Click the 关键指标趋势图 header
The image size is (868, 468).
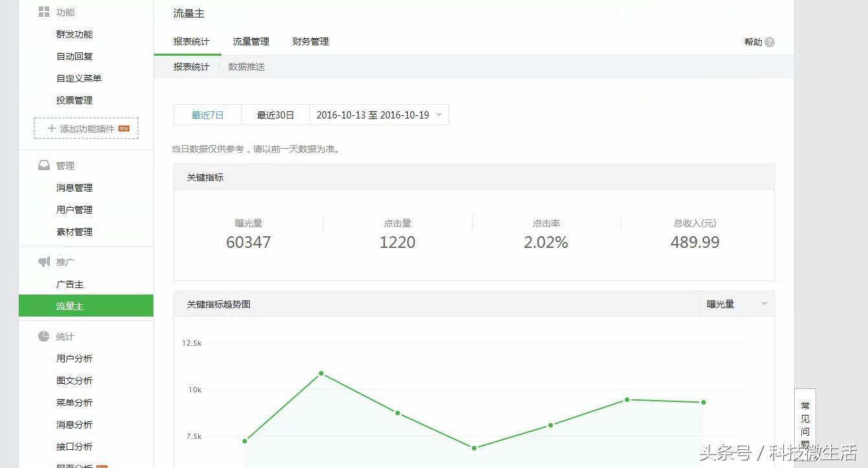click(219, 304)
